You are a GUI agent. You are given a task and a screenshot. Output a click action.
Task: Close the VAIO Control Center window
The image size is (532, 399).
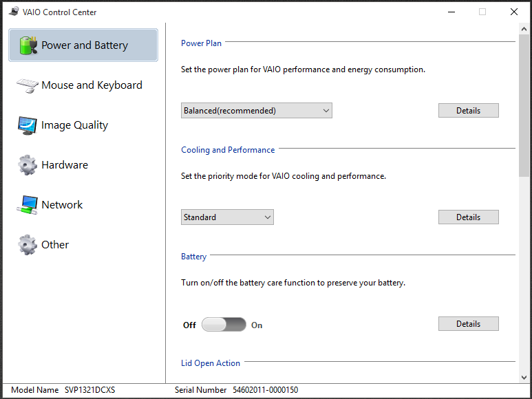[514, 12]
